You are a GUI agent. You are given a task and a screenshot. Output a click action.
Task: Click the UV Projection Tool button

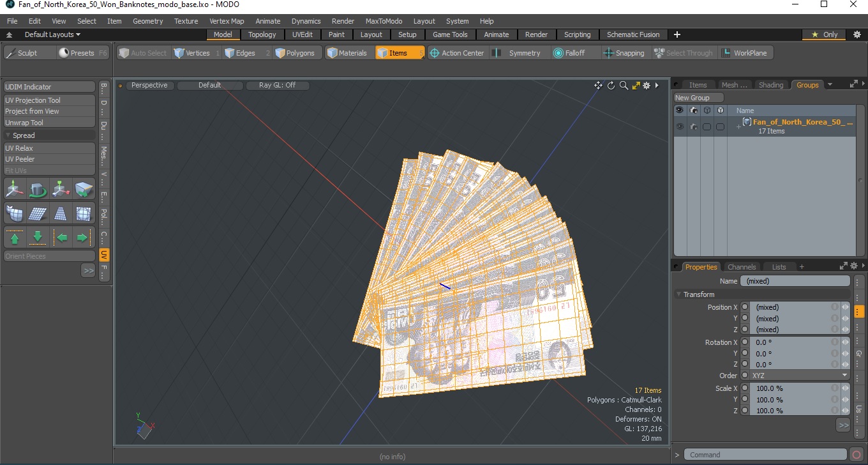tap(49, 100)
